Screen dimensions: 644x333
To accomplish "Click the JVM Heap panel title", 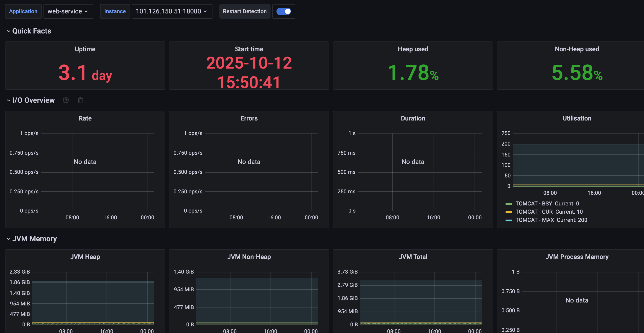I will coord(85,257).
